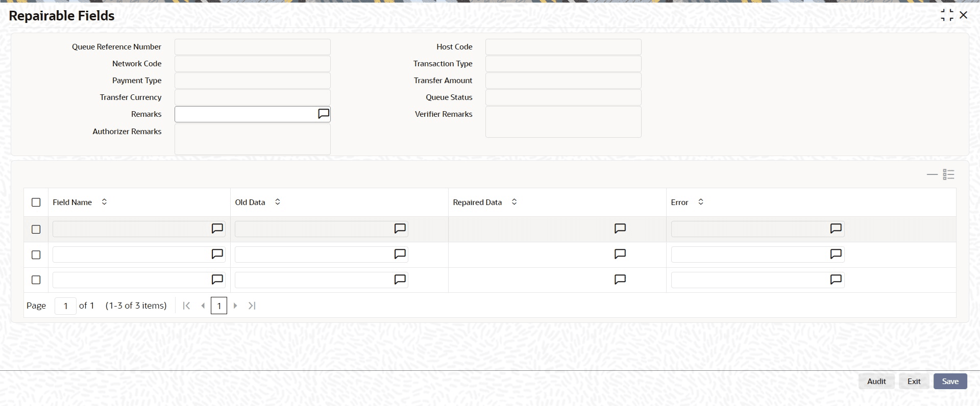This screenshot has width=980, height=406.
Task: Open second row Repaired Data comment icon
Action: (620, 254)
